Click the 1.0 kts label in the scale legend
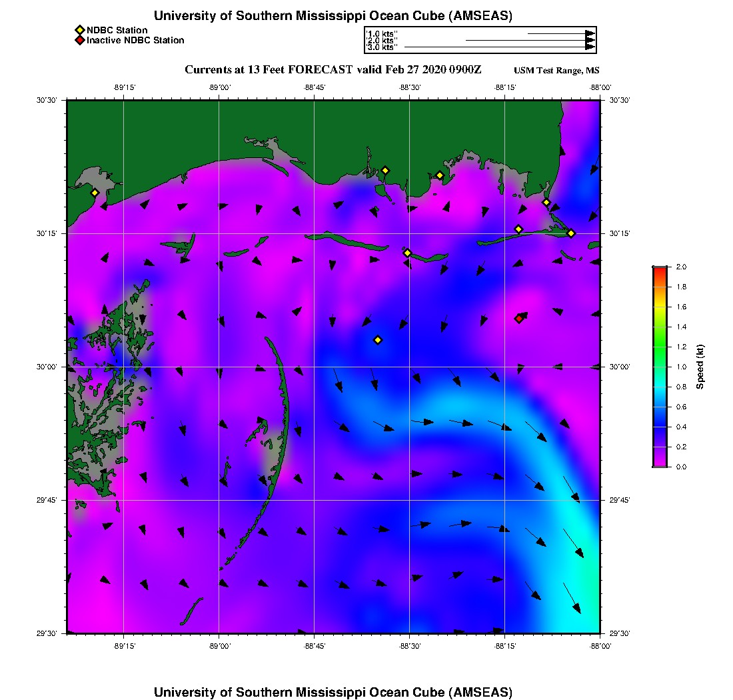733x700 pixels. [382, 33]
